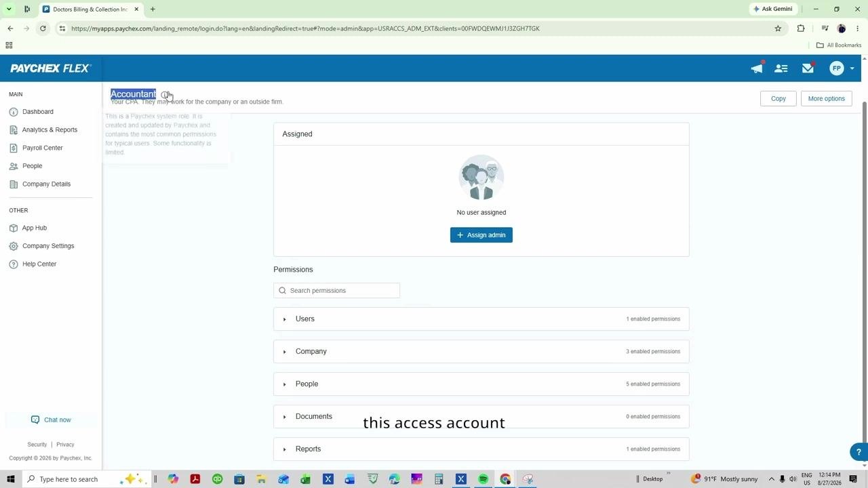Bookmark this page with the star icon
868x488 pixels.
click(778, 28)
